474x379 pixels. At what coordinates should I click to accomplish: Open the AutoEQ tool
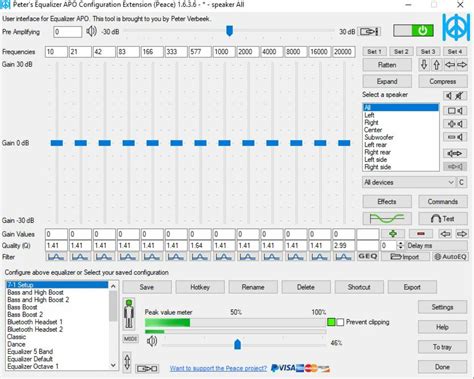click(451, 257)
